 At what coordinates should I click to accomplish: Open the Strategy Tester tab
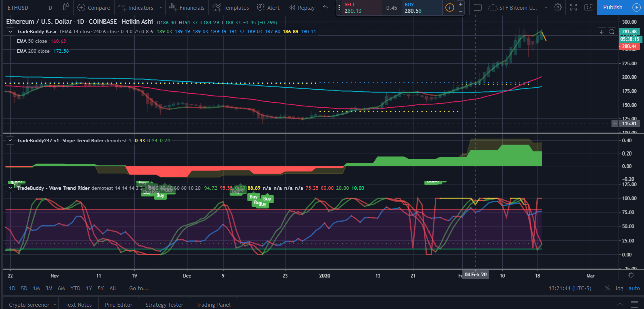point(164,304)
